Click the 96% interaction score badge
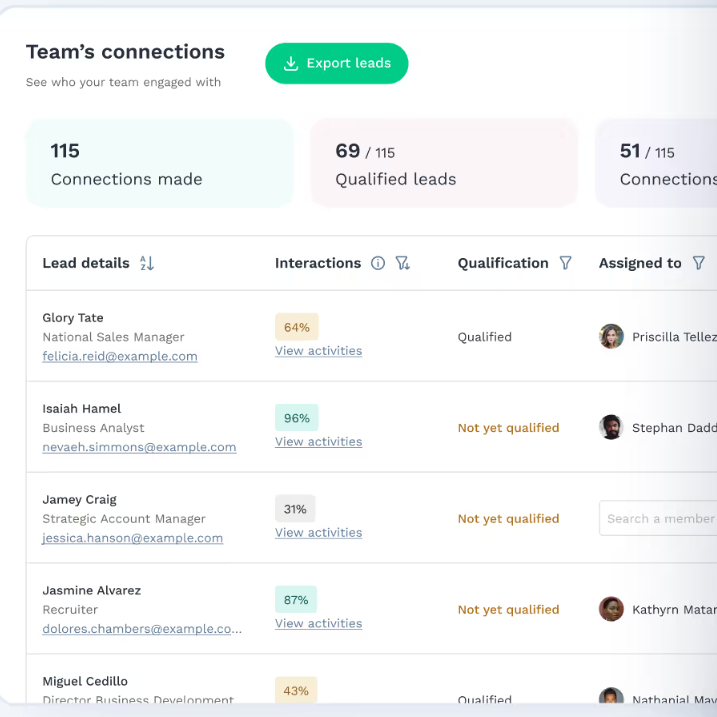 click(x=296, y=418)
